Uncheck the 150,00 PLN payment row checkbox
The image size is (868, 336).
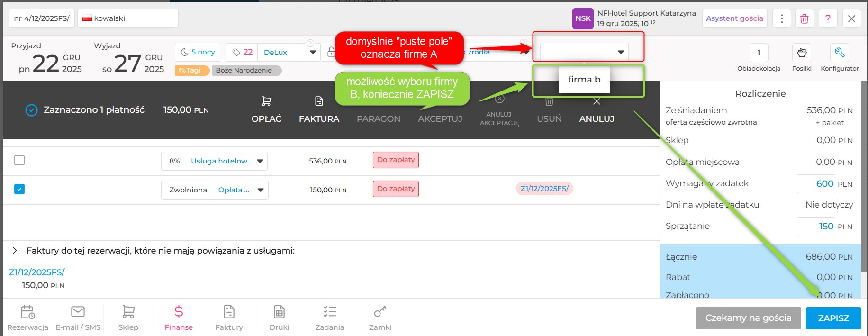coord(19,189)
